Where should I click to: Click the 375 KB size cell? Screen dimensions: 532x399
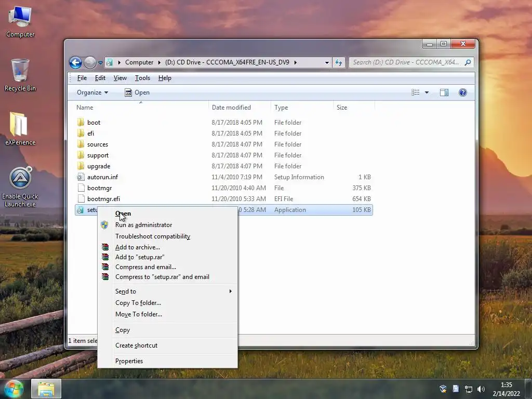click(362, 188)
